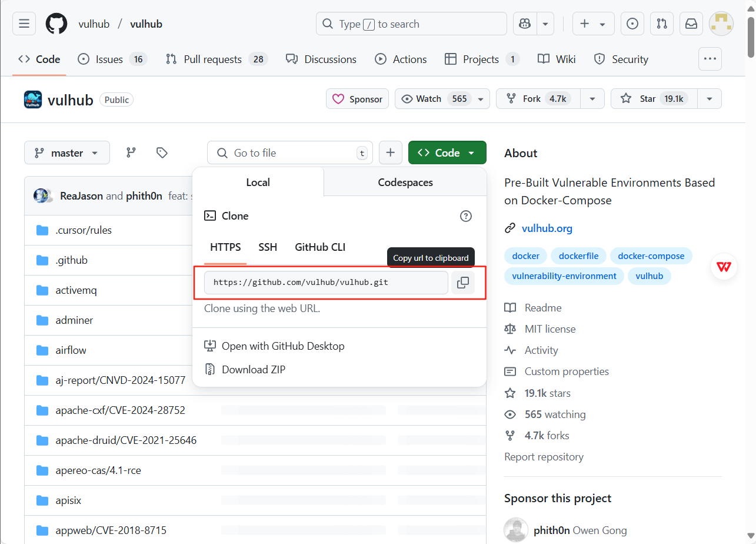This screenshot has height=544, width=756.
Task: Click the .github folder icon
Action: pyautogui.click(x=42, y=260)
